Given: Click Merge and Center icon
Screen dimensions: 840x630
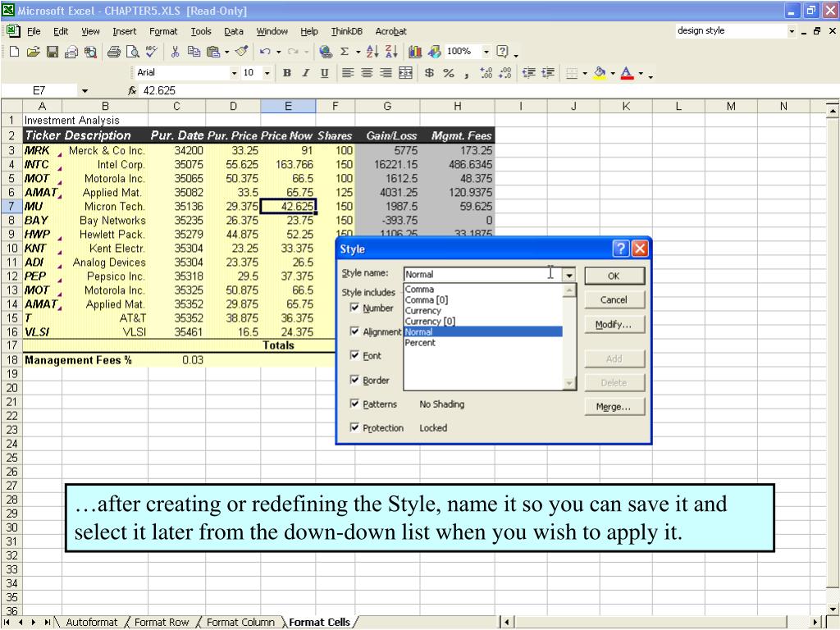Looking at the screenshot, I should click(x=405, y=73).
